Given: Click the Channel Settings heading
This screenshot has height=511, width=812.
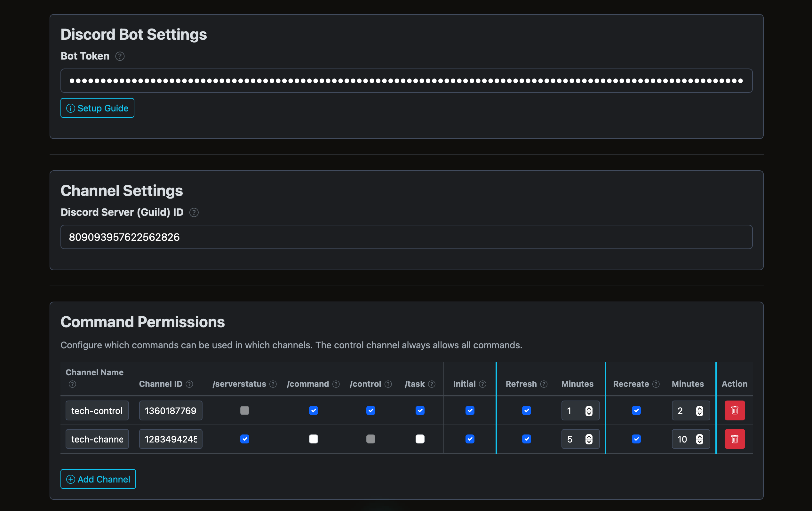Looking at the screenshot, I should click(122, 191).
